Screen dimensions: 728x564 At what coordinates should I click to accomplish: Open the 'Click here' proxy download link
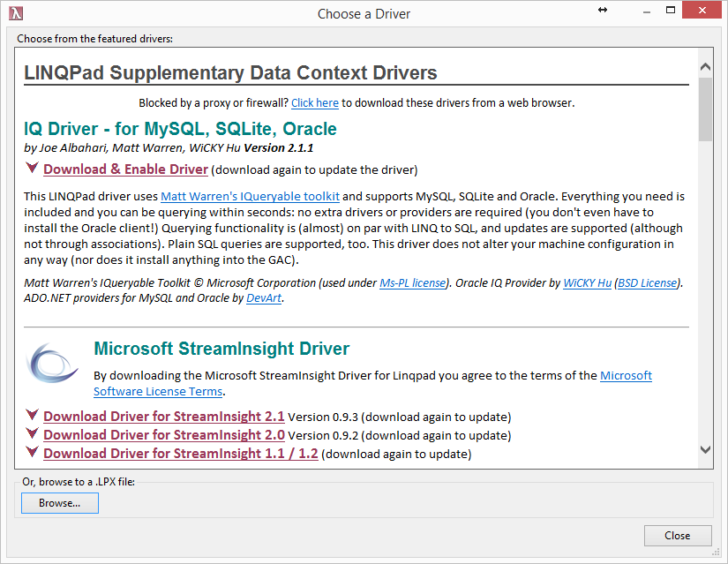pos(315,102)
